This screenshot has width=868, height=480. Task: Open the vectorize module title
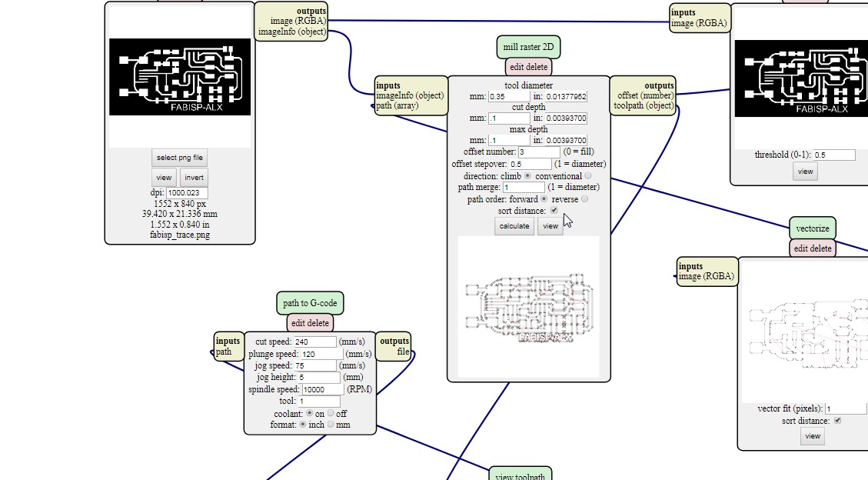pos(812,228)
